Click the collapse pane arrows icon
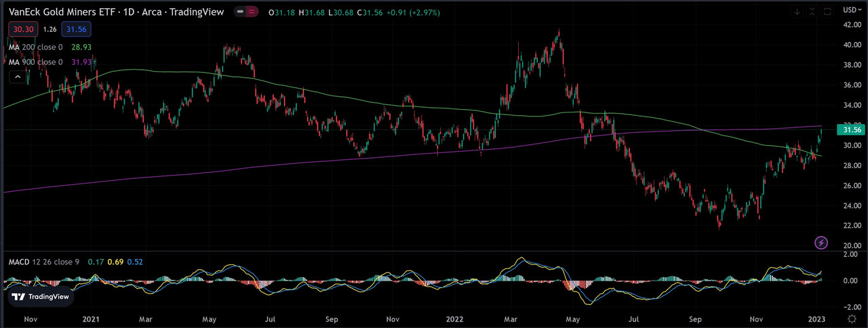The image size is (868, 328). (812, 12)
